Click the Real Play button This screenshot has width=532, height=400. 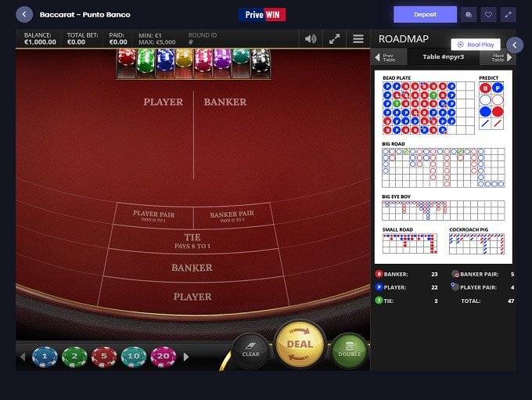click(476, 45)
